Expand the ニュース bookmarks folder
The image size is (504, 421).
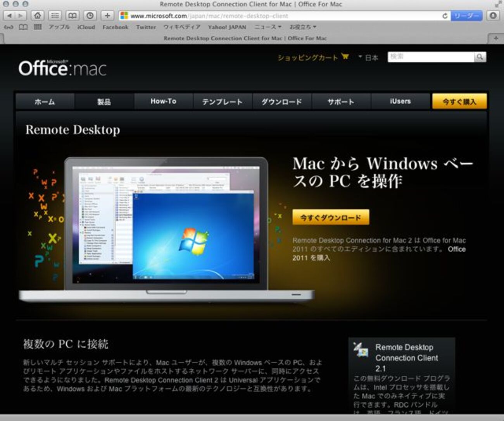268,27
